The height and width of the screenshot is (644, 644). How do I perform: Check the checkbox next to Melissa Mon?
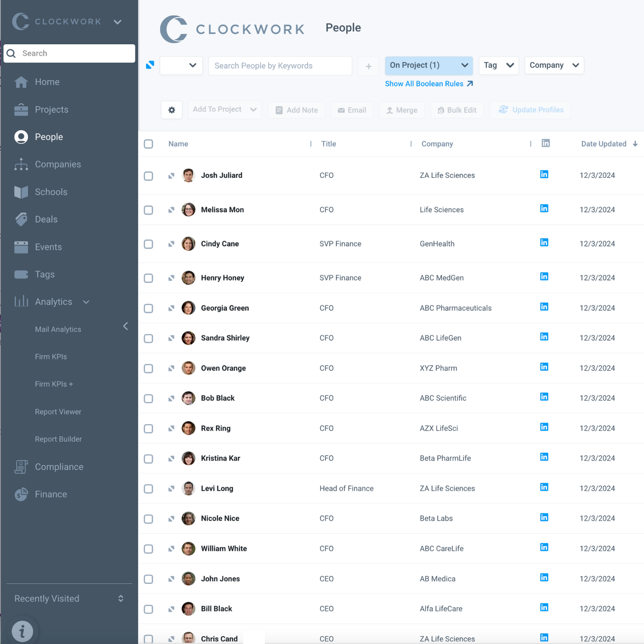(x=148, y=210)
